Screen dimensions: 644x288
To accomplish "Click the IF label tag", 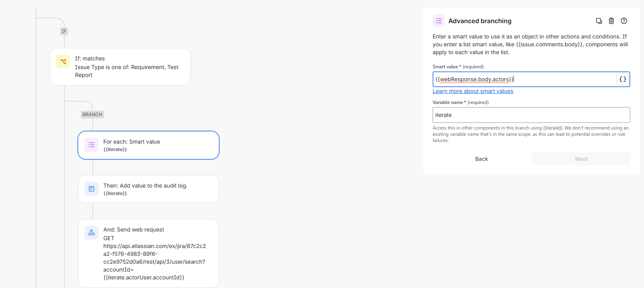I will click(64, 31).
